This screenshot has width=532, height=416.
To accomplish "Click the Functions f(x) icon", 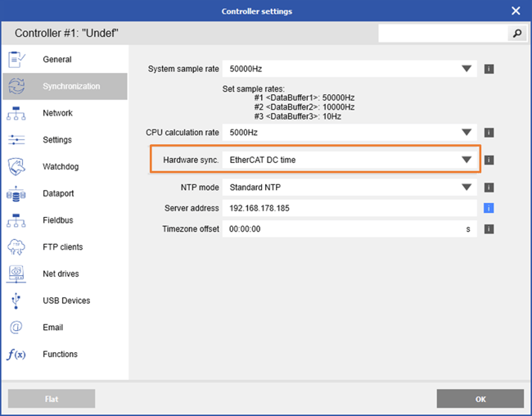I will pos(16,355).
